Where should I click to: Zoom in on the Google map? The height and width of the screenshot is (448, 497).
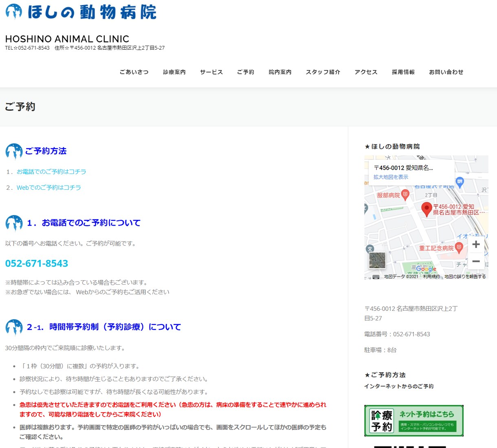[x=476, y=244]
